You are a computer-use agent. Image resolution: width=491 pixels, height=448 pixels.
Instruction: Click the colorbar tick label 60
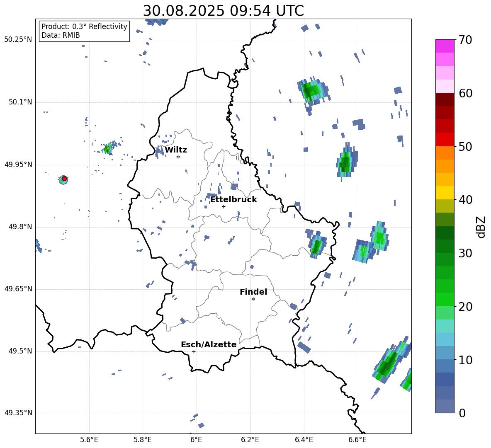click(465, 93)
